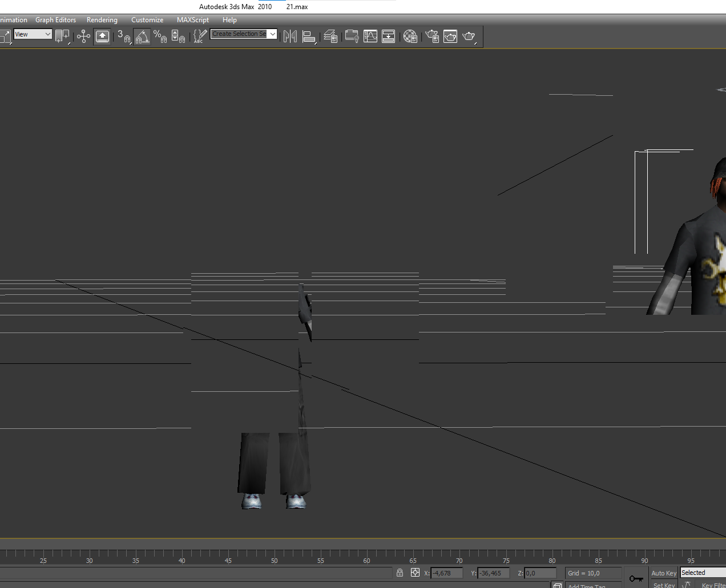
Task: Open Rendered Frame Window icon
Action: (x=450, y=37)
